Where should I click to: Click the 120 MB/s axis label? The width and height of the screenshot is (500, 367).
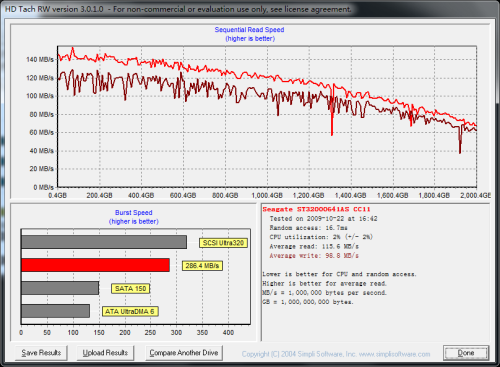[x=40, y=78]
